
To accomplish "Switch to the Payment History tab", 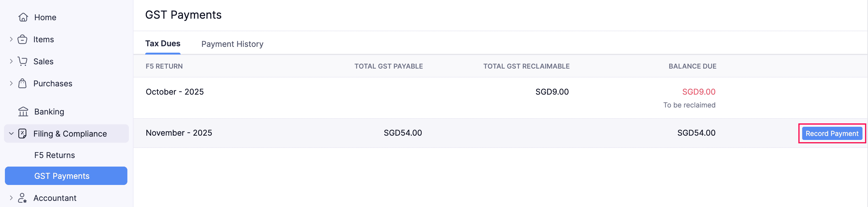I will coord(232,44).
